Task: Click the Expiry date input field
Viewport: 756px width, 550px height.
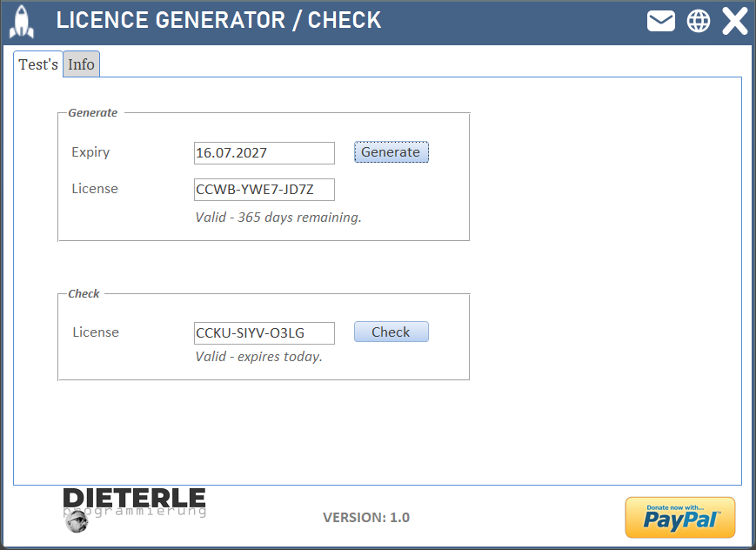Action: point(264,153)
